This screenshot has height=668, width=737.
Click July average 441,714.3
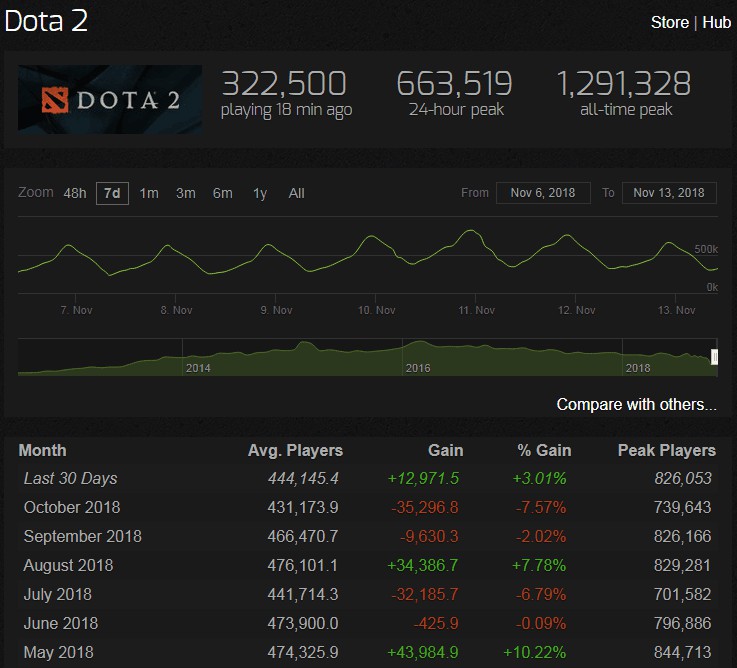coord(303,594)
